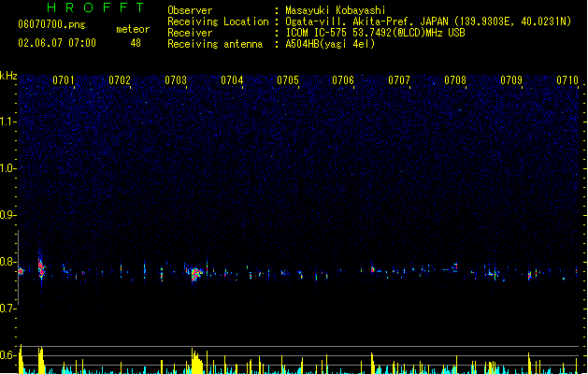Click the 0706 time marker
588x374 pixels.
click(343, 80)
